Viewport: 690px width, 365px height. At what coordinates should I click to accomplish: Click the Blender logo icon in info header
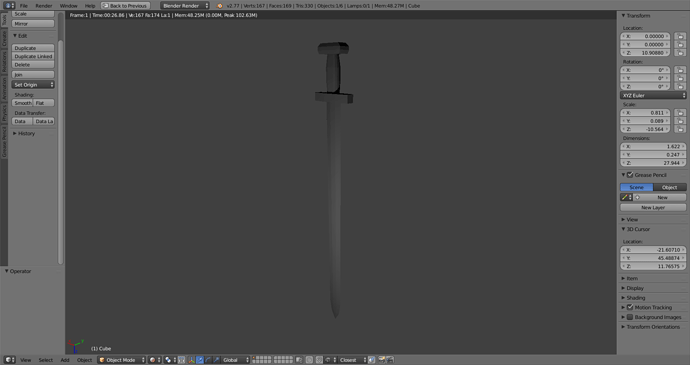point(220,6)
